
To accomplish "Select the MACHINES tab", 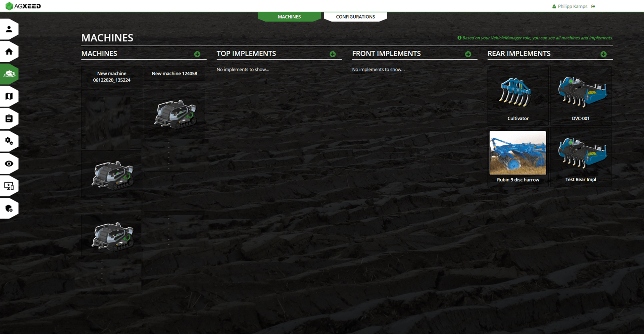I will tap(289, 16).
